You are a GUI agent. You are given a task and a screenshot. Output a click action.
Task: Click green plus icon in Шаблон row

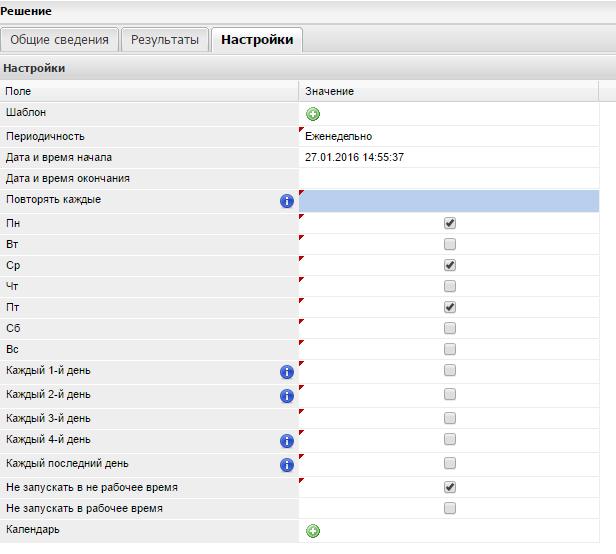tap(313, 114)
